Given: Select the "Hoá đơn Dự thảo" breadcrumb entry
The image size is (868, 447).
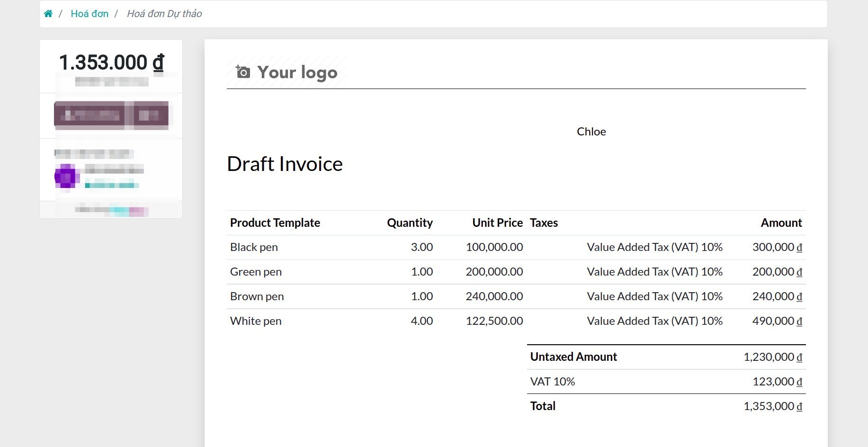Looking at the screenshot, I should click(x=164, y=13).
